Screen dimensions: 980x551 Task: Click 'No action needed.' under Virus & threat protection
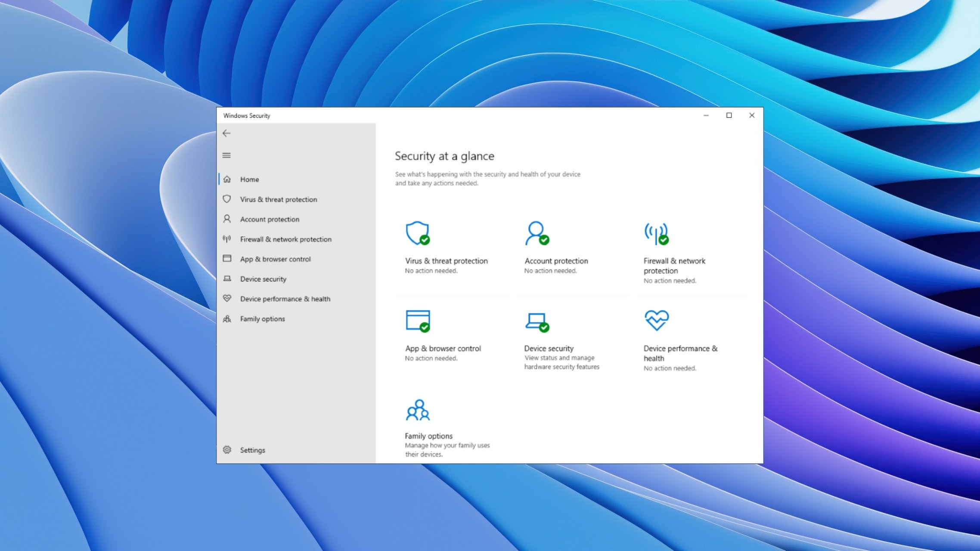[431, 271]
